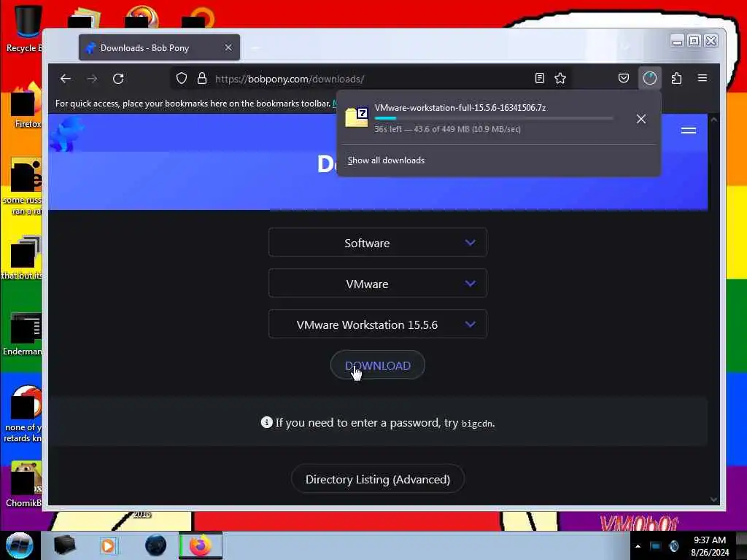Click the info icon beside password hint
The height and width of the screenshot is (560, 747).
point(267,422)
